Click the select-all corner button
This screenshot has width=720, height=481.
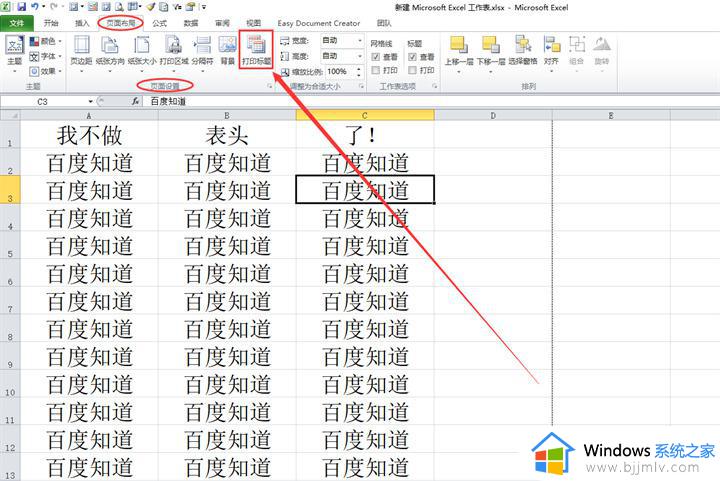coord(10,115)
